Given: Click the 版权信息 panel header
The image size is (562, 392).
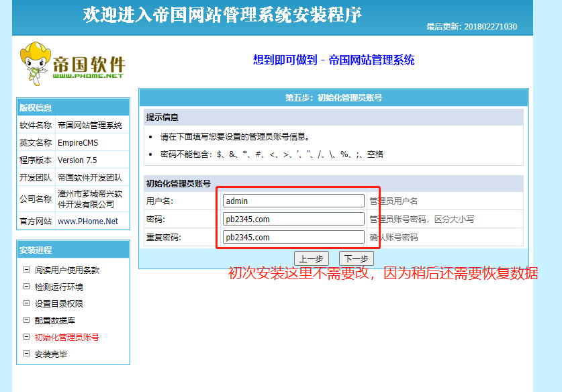Looking at the screenshot, I should pyautogui.click(x=73, y=107).
